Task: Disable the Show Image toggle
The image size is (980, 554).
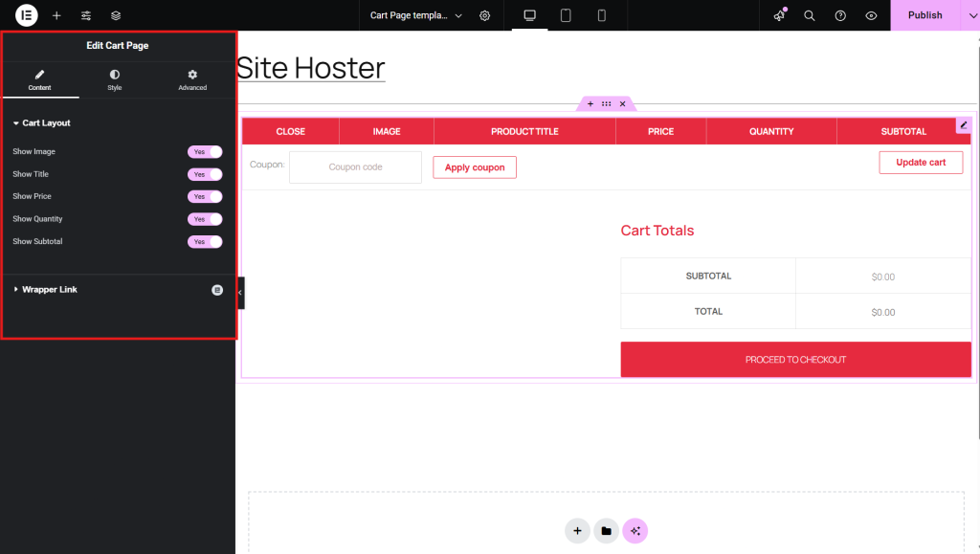Action: [x=204, y=151]
